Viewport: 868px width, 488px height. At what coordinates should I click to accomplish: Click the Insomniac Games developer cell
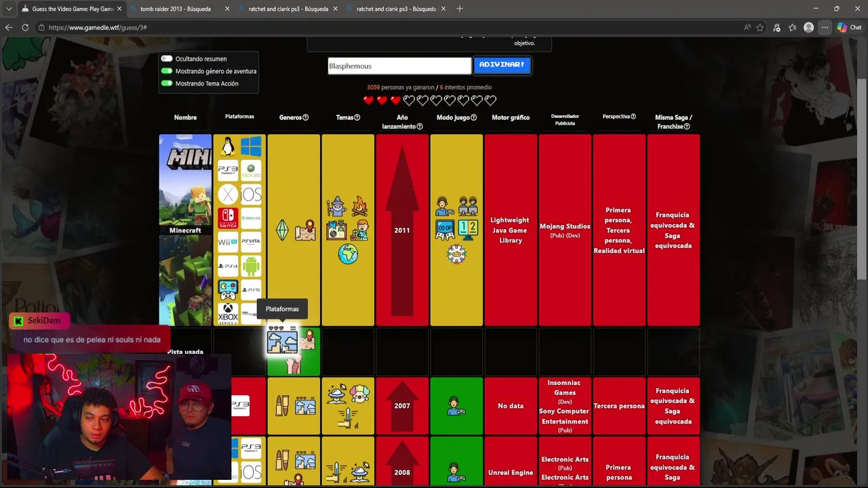[x=565, y=406]
